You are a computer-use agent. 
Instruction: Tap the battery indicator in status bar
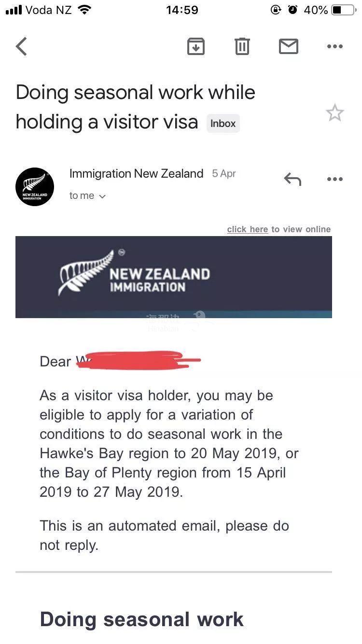pos(343,10)
